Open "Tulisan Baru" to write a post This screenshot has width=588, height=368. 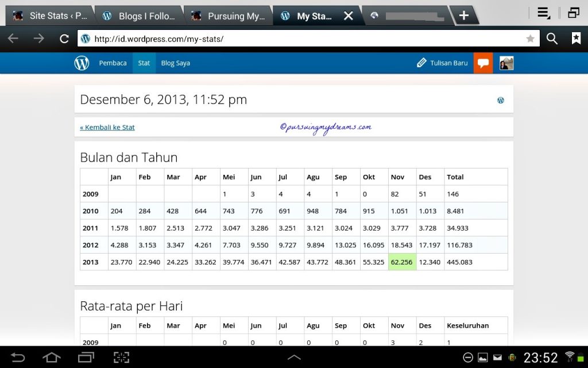pyautogui.click(x=442, y=63)
